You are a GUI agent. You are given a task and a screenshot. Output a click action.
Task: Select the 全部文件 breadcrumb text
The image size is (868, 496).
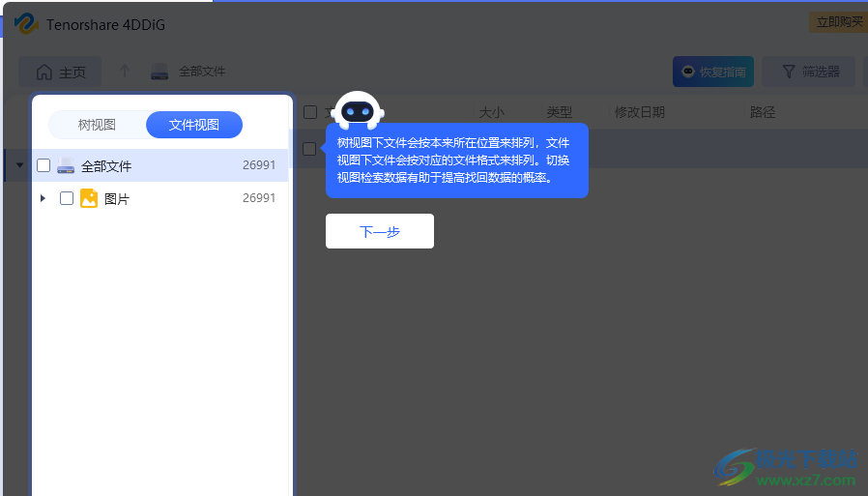(x=202, y=72)
